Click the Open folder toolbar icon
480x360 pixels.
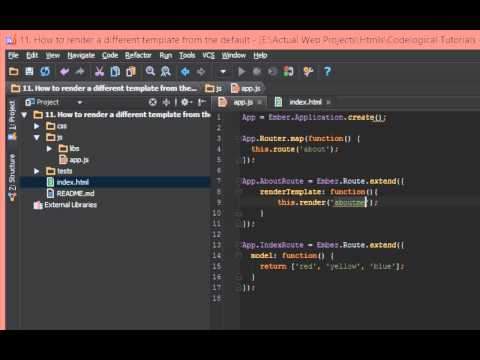coord(13,71)
